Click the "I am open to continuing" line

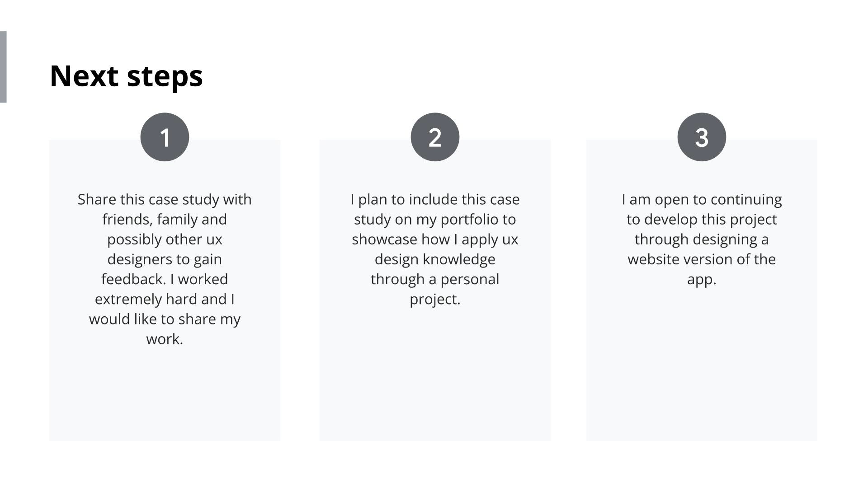(x=702, y=199)
